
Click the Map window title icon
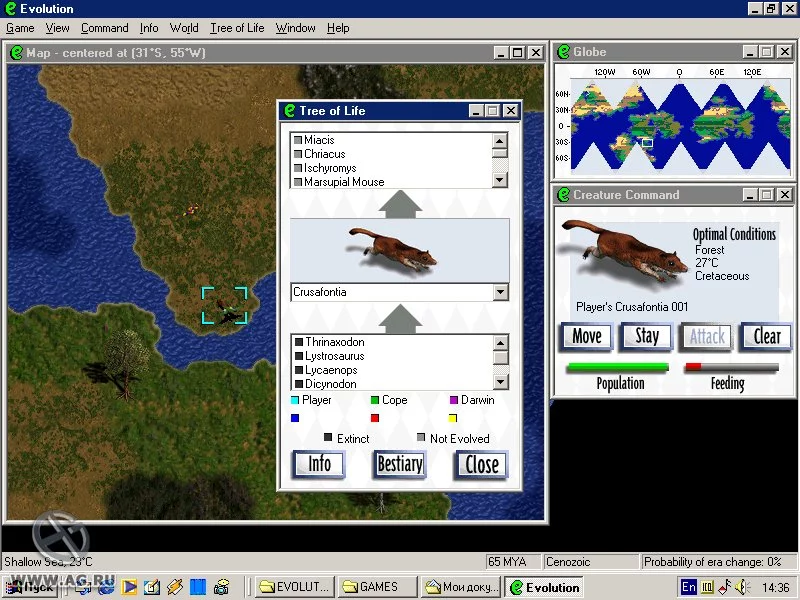coord(17,53)
